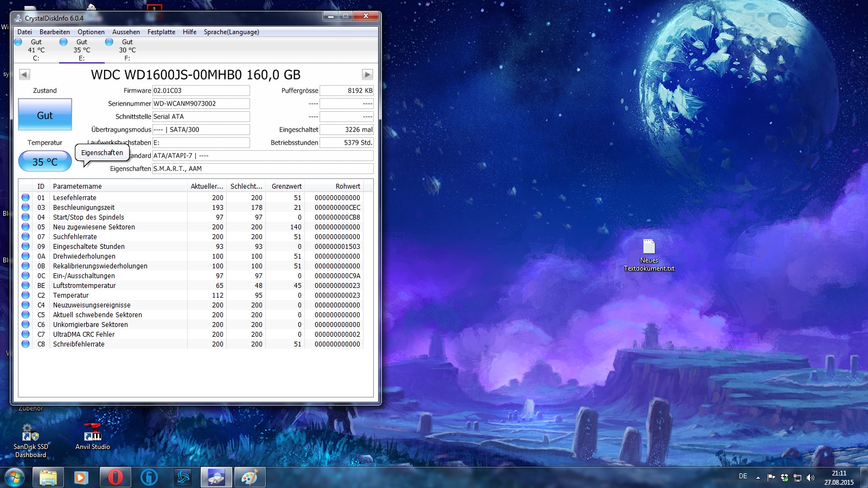Select the Lesefehlerrate parameter name
This screenshot has width=868, height=488.
coord(75,198)
